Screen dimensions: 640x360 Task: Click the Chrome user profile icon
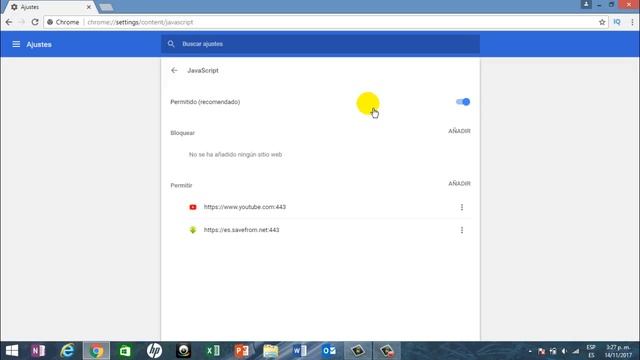(x=586, y=4)
